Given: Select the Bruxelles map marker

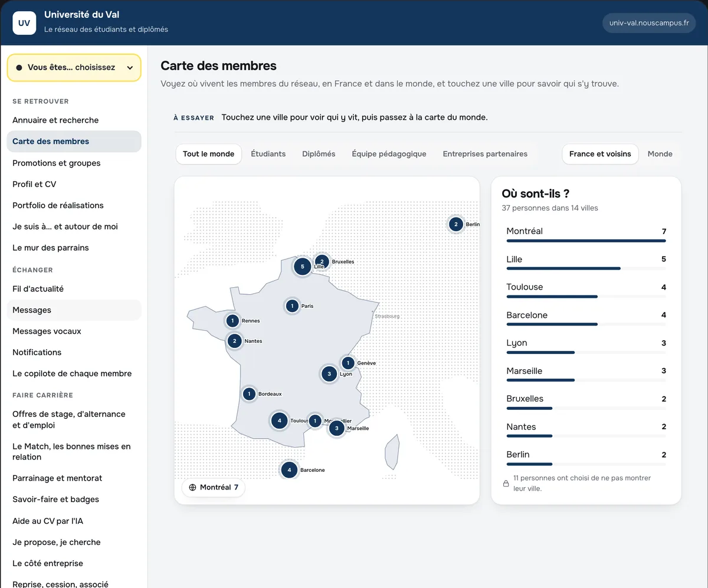Looking at the screenshot, I should coord(322,261).
